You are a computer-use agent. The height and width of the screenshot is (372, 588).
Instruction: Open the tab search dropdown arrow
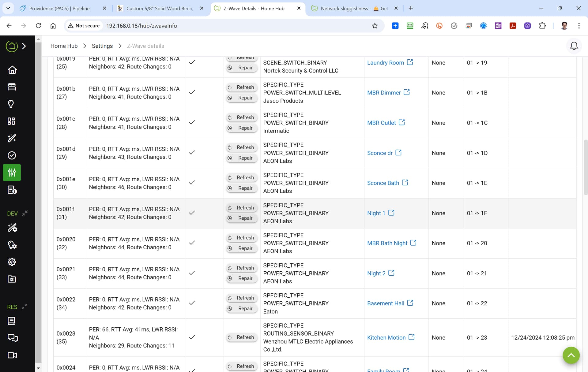pos(8,8)
